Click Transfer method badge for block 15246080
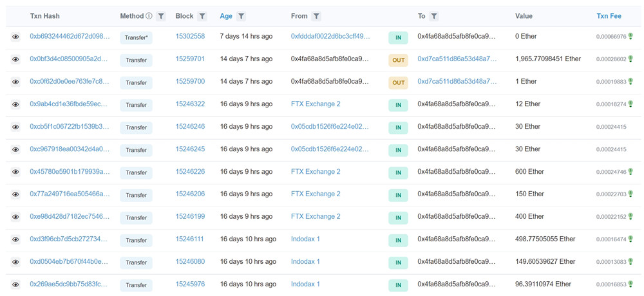 pos(136,263)
